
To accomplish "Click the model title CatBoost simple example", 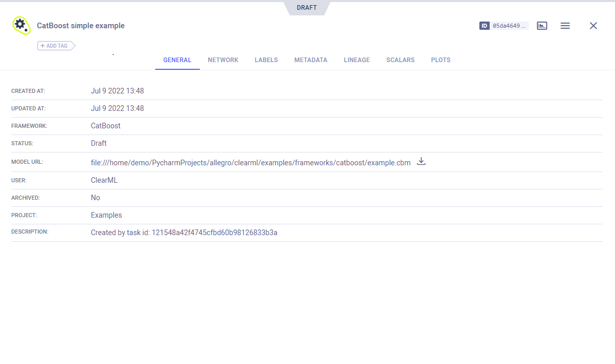I will pyautogui.click(x=81, y=26).
